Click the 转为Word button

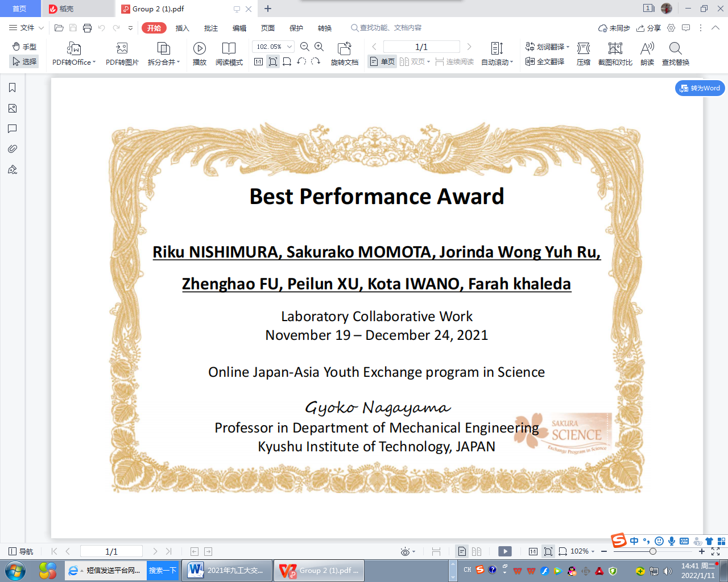700,88
